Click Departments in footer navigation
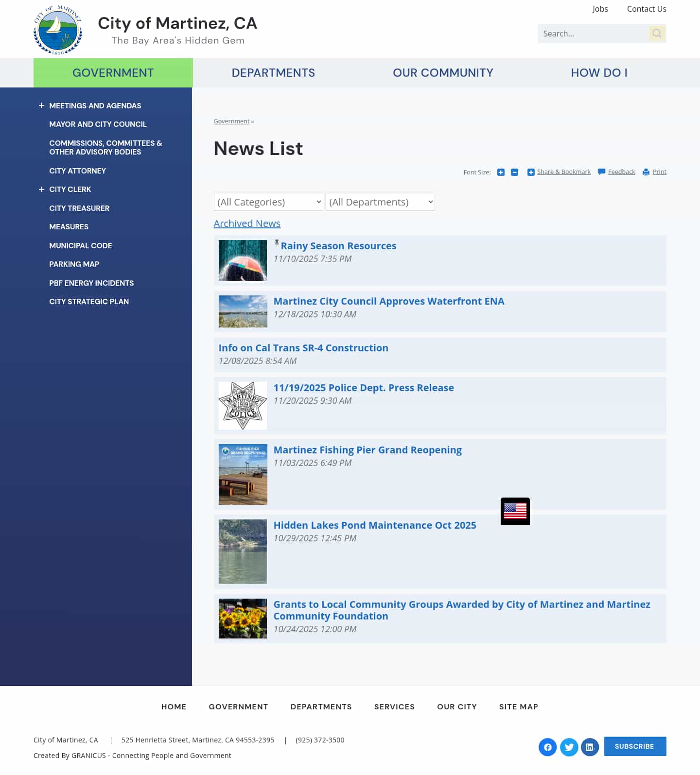Viewport: 700px width, 775px height. click(x=321, y=707)
